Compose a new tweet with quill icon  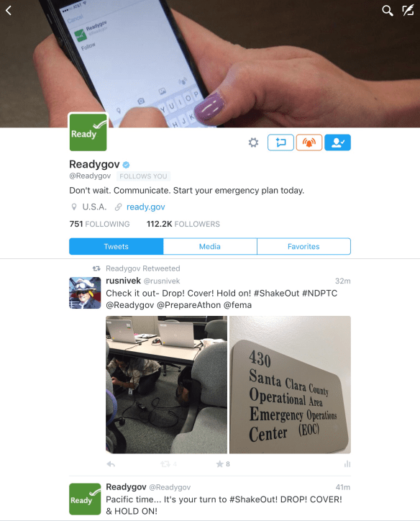[408, 10]
